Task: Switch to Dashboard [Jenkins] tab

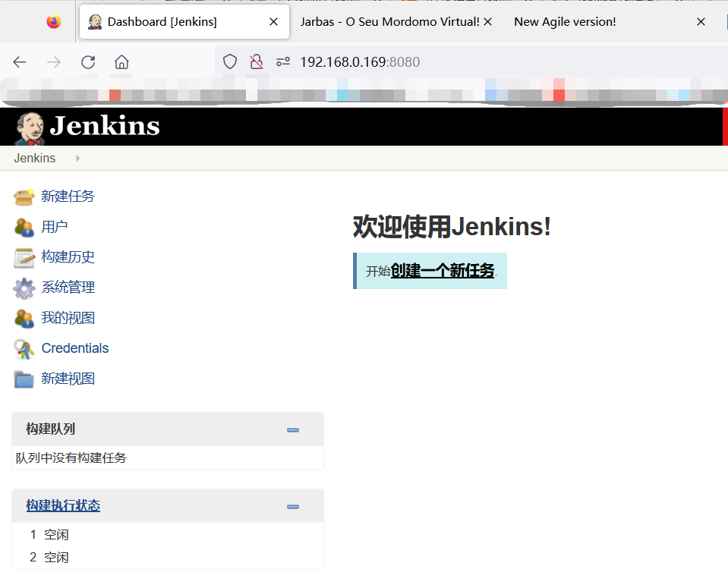Action: [x=184, y=22]
